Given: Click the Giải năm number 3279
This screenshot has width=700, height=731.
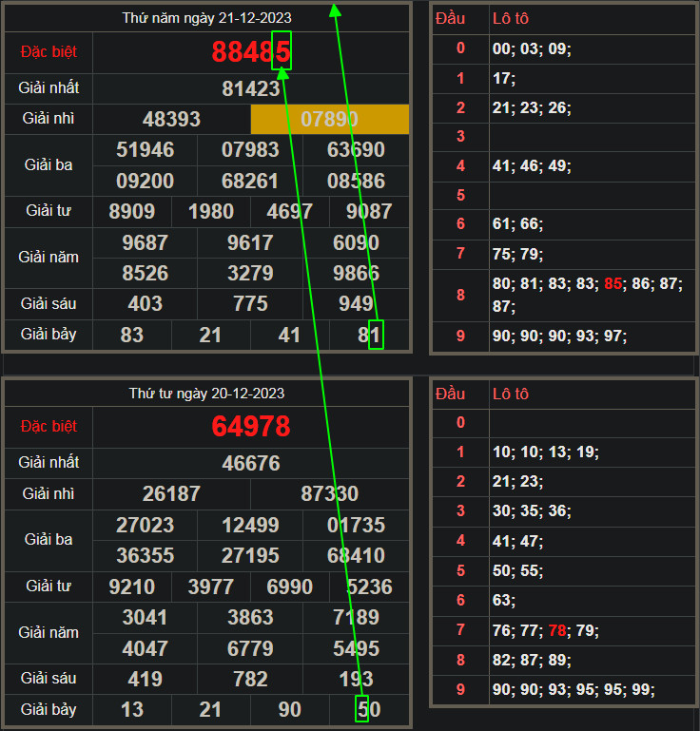Looking at the screenshot, I should pos(251,274).
